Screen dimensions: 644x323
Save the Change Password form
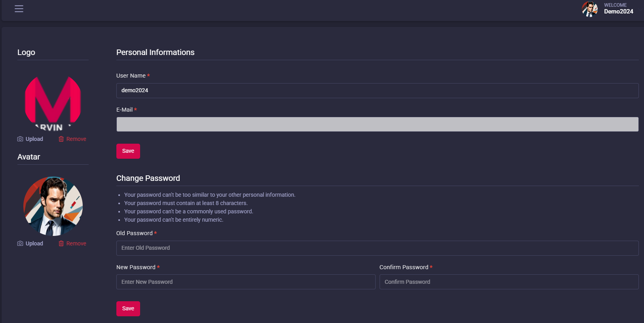(128, 309)
